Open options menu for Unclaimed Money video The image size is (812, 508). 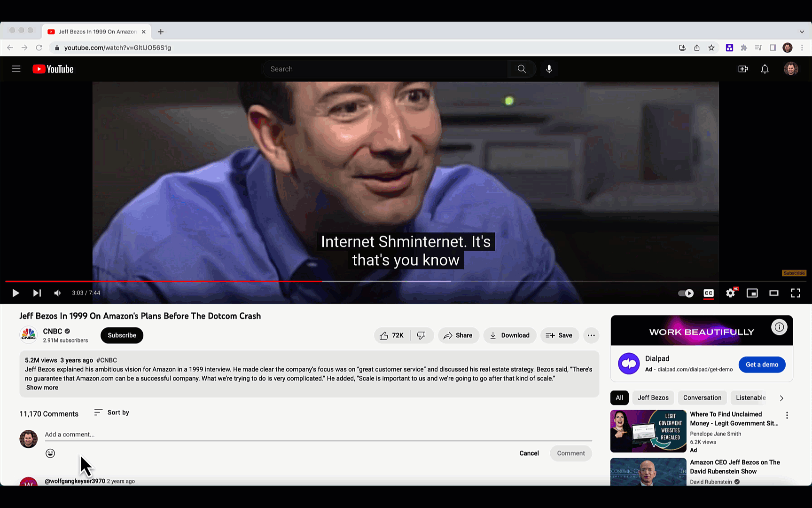tap(787, 415)
